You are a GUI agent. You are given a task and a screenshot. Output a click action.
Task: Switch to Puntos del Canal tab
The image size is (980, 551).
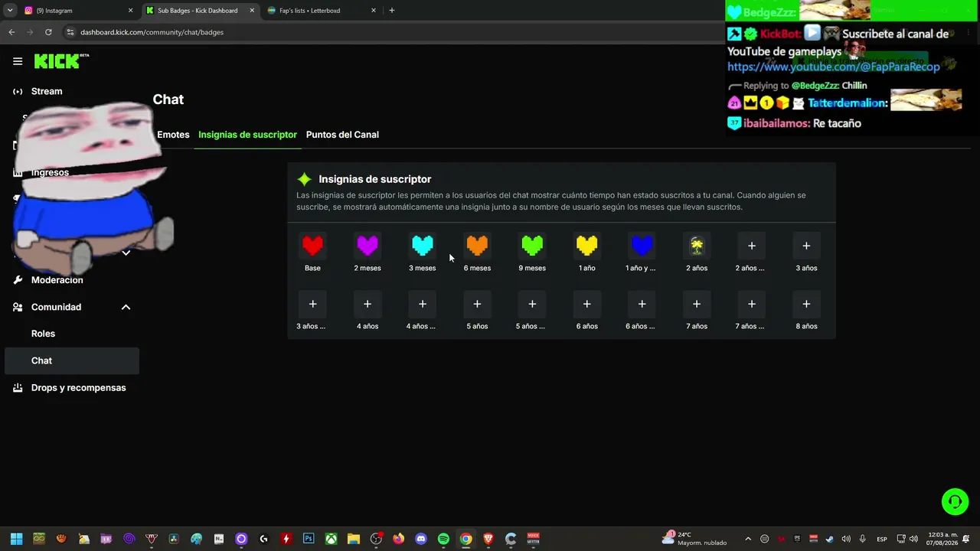pyautogui.click(x=342, y=135)
